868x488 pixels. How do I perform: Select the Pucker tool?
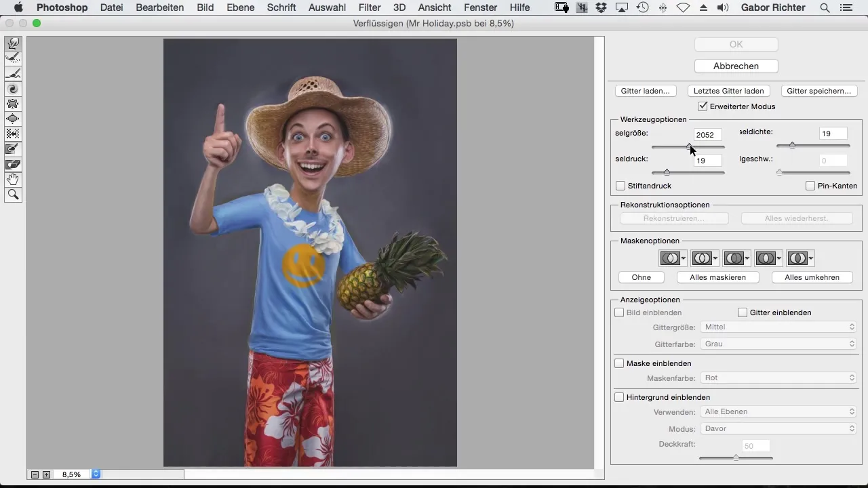click(x=13, y=104)
